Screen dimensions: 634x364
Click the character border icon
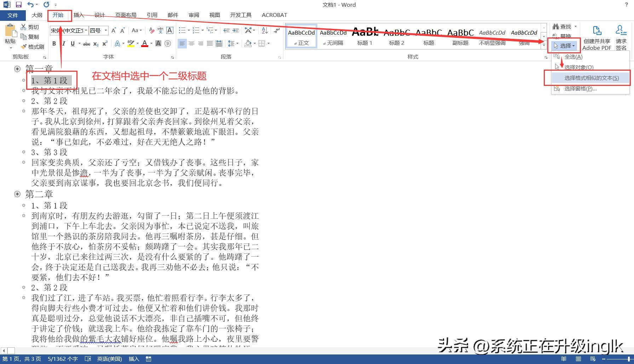coord(170,30)
